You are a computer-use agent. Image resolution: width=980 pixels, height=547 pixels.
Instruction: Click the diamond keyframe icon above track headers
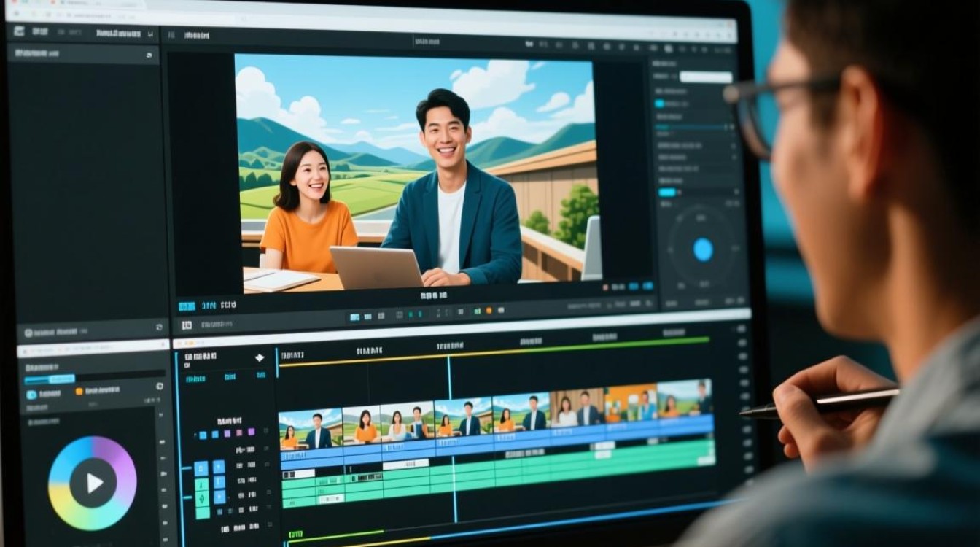tap(260, 357)
